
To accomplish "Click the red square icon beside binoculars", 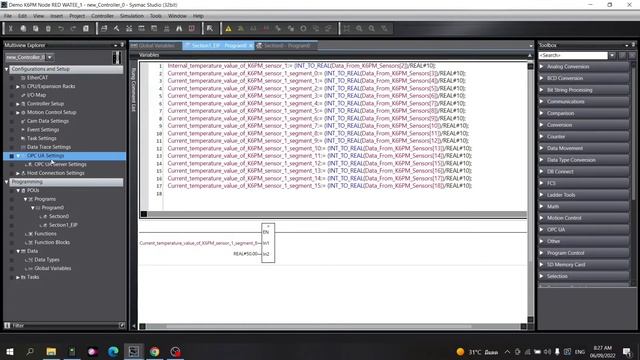I will tap(191, 29).
